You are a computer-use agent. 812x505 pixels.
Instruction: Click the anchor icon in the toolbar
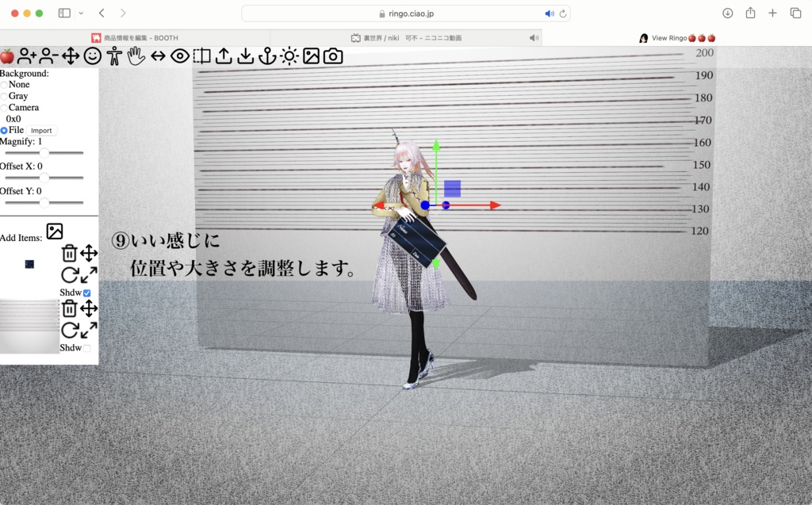point(270,55)
